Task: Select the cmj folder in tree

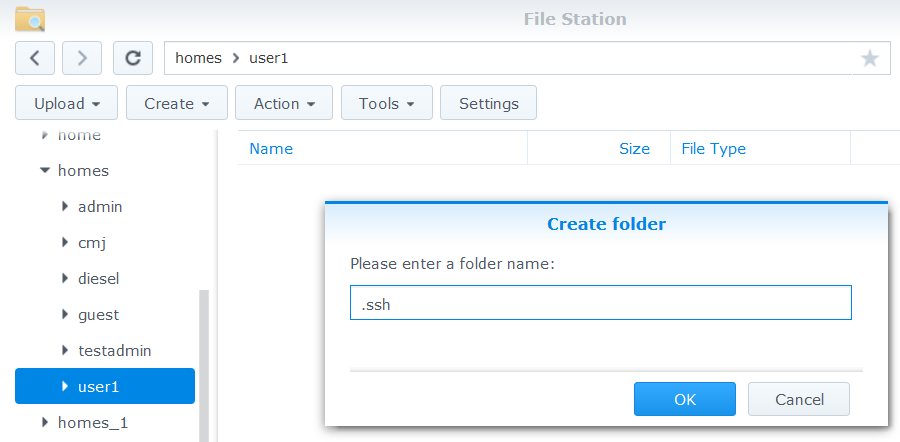Action: click(x=92, y=243)
